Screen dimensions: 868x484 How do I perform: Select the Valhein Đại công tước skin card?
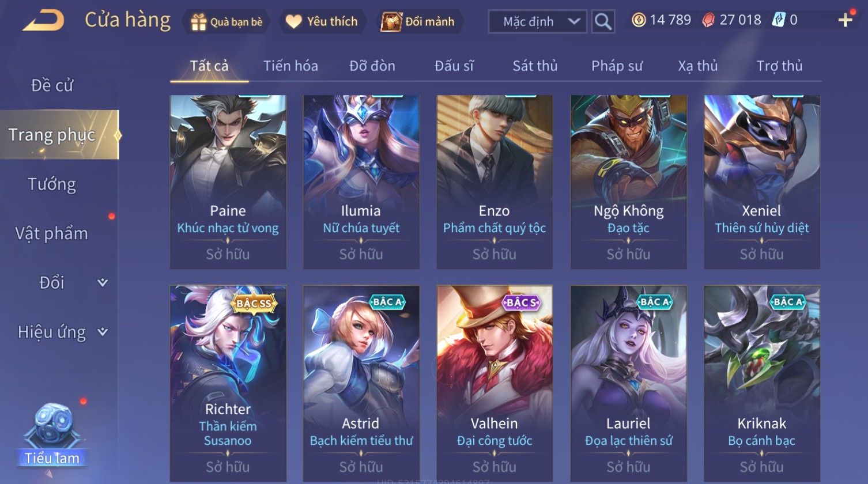point(495,384)
